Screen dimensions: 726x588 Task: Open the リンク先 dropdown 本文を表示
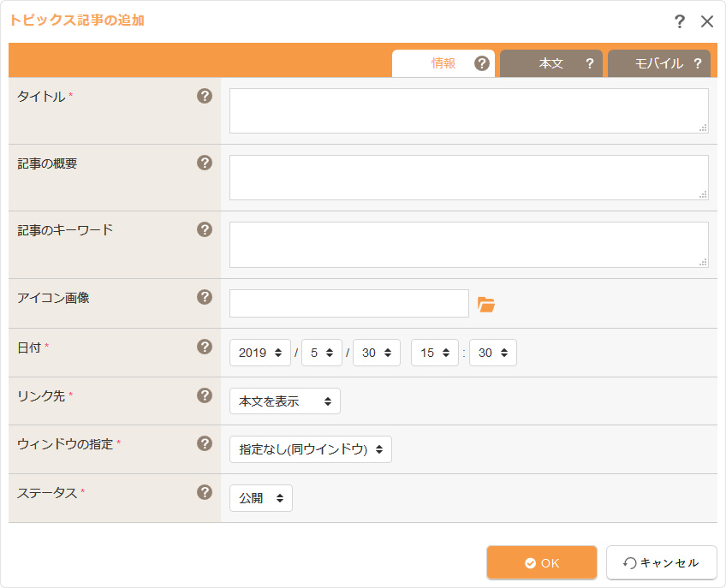285,401
